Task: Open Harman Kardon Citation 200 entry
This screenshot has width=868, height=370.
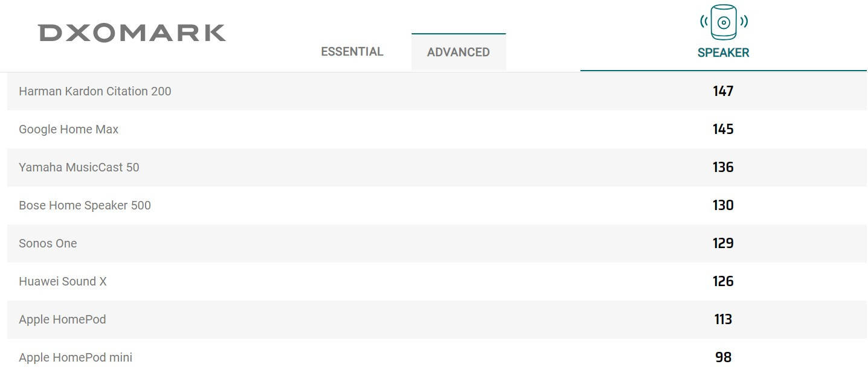Action: (x=95, y=91)
